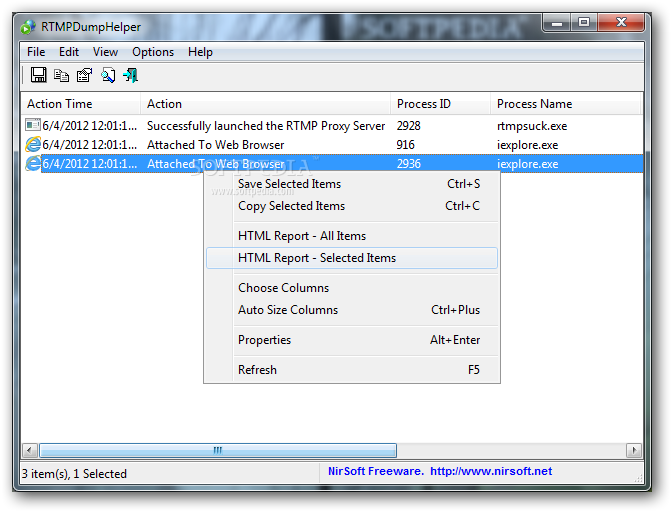Click process ID 916 cell
Screen dimensions: 672x512
pyautogui.click(x=405, y=145)
